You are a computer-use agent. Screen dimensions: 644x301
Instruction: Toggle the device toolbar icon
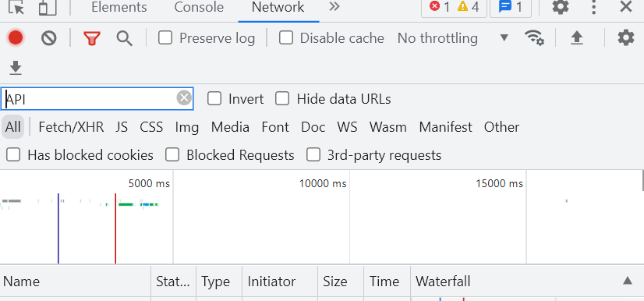[48, 7]
